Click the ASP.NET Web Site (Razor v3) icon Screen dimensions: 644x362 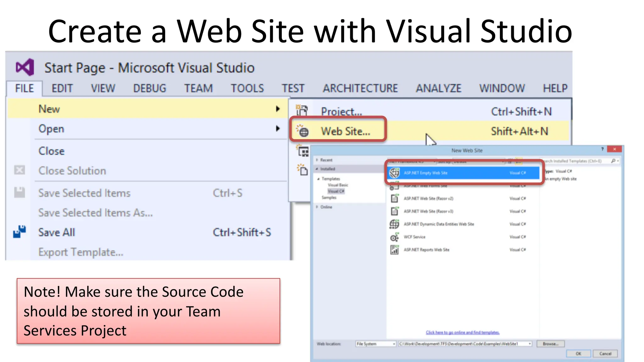pyautogui.click(x=394, y=211)
